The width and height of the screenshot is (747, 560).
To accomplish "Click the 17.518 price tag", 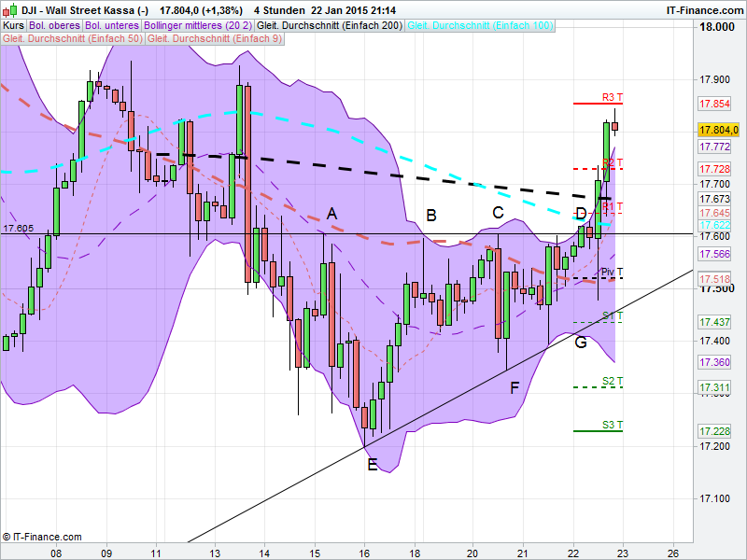I will (x=714, y=279).
